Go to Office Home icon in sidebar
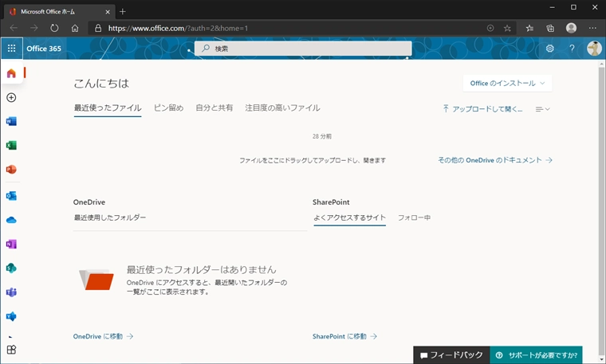This screenshot has height=364, width=606. point(11,73)
